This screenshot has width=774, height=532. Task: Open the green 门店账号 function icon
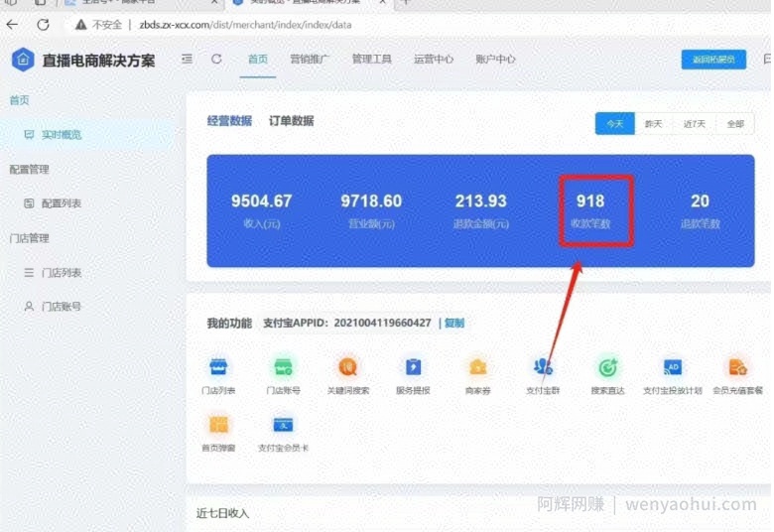284,367
